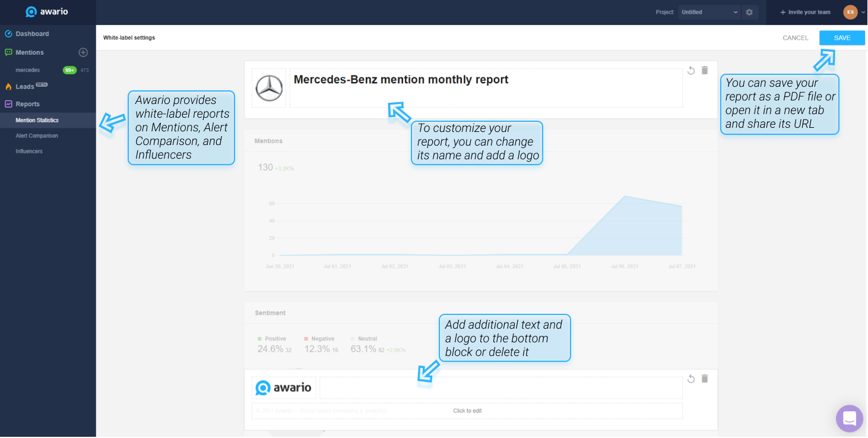
Task: Click the Awario logo in top bar
Action: pos(47,12)
